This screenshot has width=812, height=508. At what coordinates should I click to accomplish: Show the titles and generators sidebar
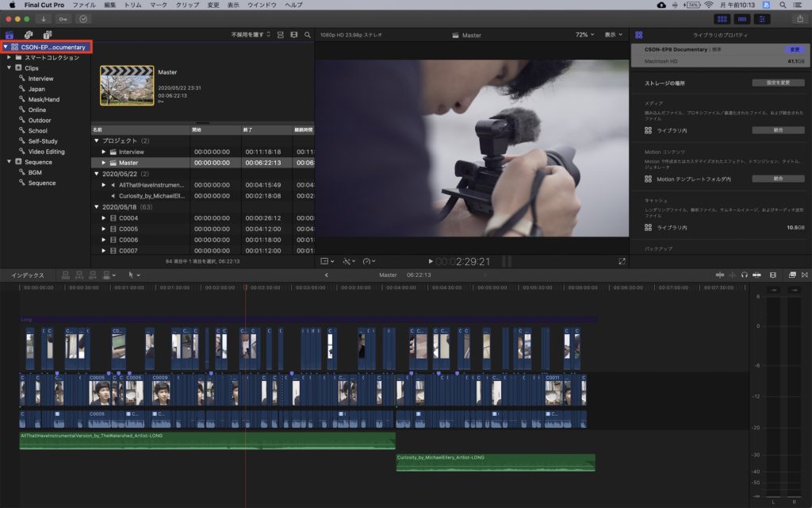click(48, 35)
